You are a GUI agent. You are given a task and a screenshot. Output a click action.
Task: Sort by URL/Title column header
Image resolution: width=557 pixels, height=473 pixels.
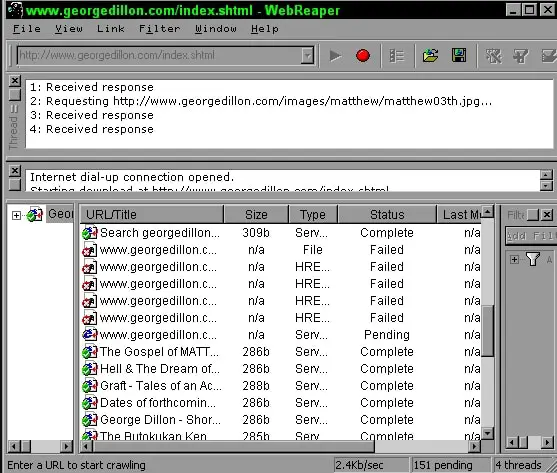click(x=152, y=214)
